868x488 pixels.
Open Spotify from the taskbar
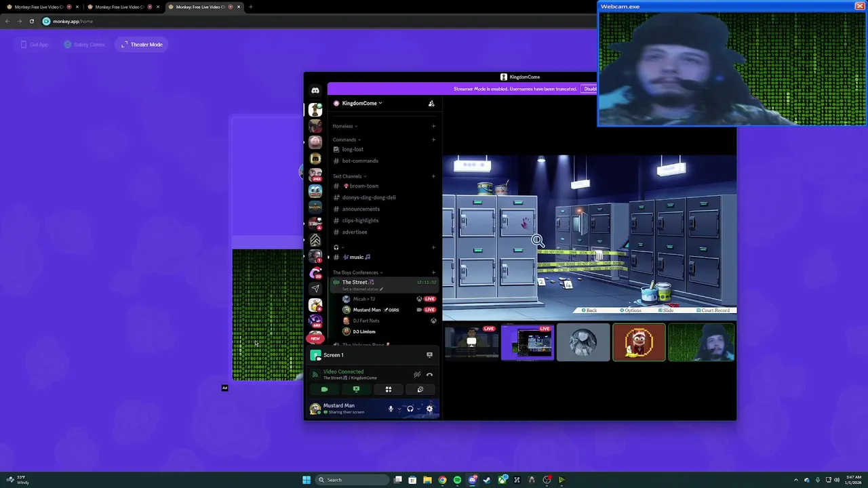457,480
